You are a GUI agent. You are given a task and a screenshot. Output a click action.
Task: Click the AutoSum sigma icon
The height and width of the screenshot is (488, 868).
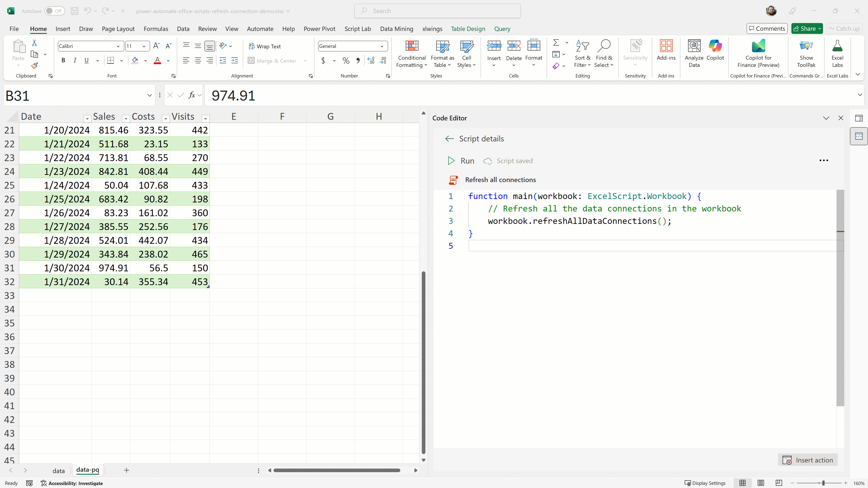[x=556, y=43]
